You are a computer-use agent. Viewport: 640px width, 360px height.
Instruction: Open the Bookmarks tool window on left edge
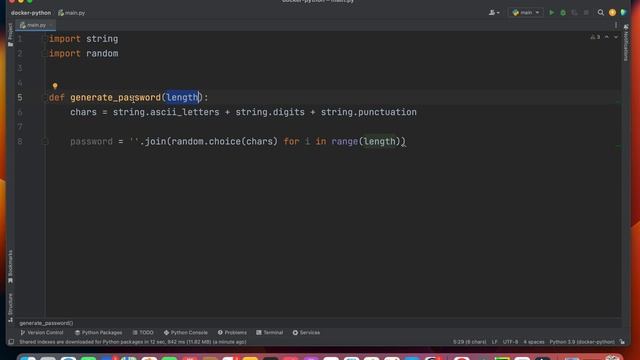coord(10,266)
